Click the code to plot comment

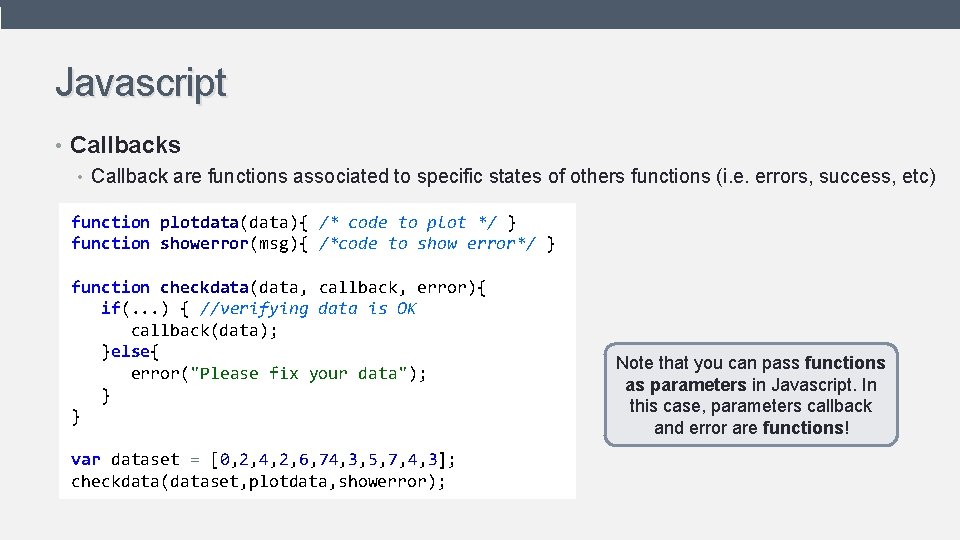point(408,222)
